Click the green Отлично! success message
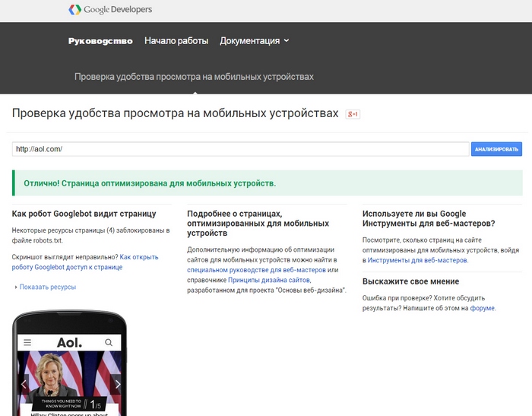Screen dimensions: 532x416 pos(268,183)
